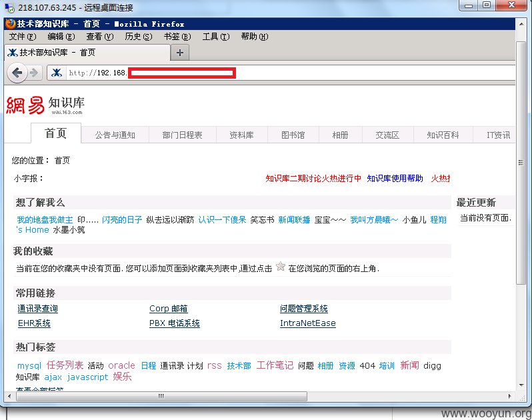Click the ajax tag
This screenshot has height=420, width=532.
click(x=53, y=377)
